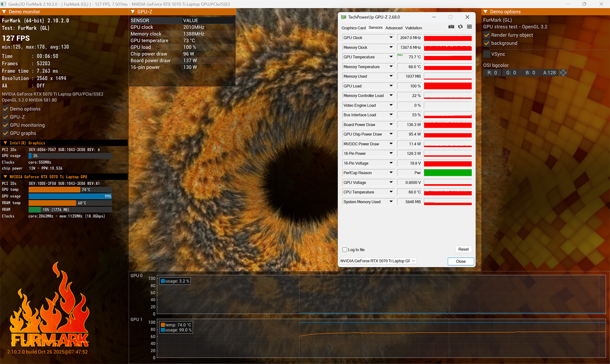Click the GPU-Z refresh icon
Screen dimensions: 610x364
pos(460,27)
